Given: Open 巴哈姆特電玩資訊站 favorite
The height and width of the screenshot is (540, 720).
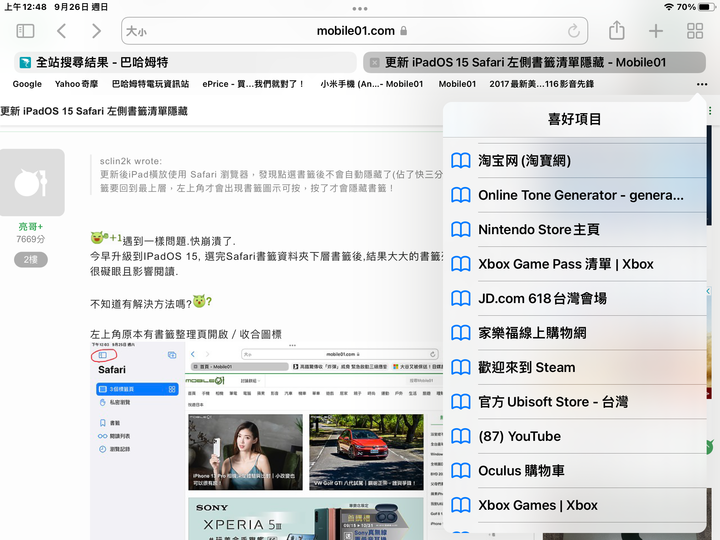Looking at the screenshot, I should coord(150,84).
